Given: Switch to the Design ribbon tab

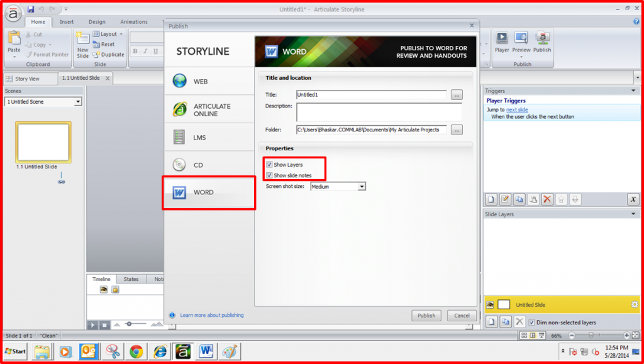Looking at the screenshot, I should point(97,22).
